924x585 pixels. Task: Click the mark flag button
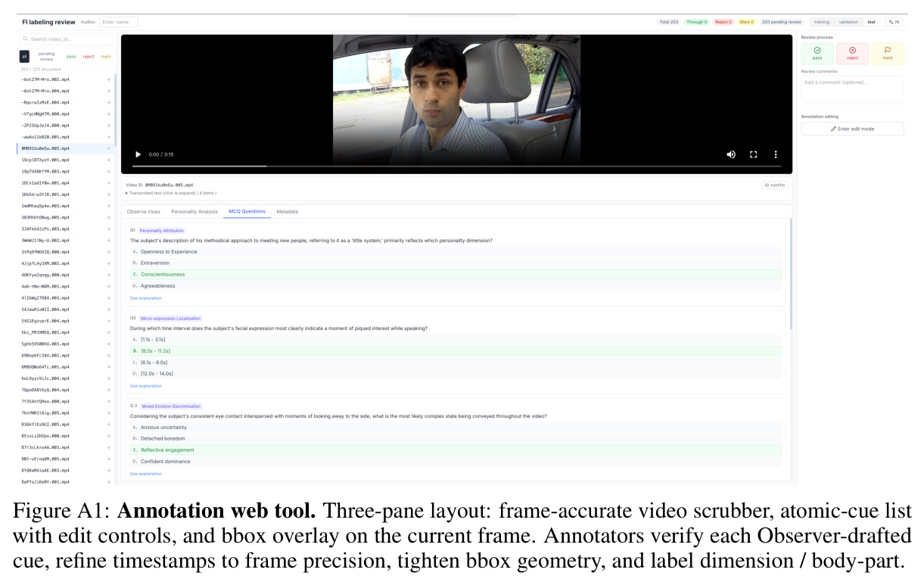pos(888,53)
